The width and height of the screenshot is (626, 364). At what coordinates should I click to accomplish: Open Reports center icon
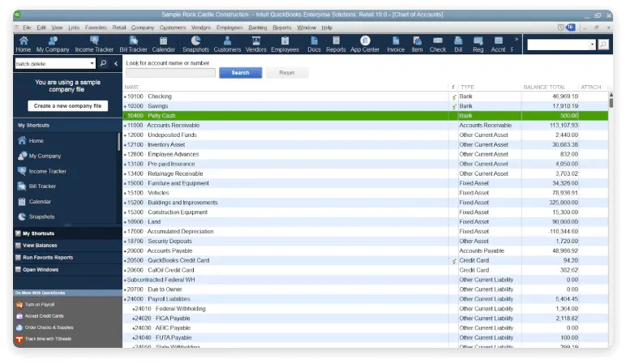(336, 45)
